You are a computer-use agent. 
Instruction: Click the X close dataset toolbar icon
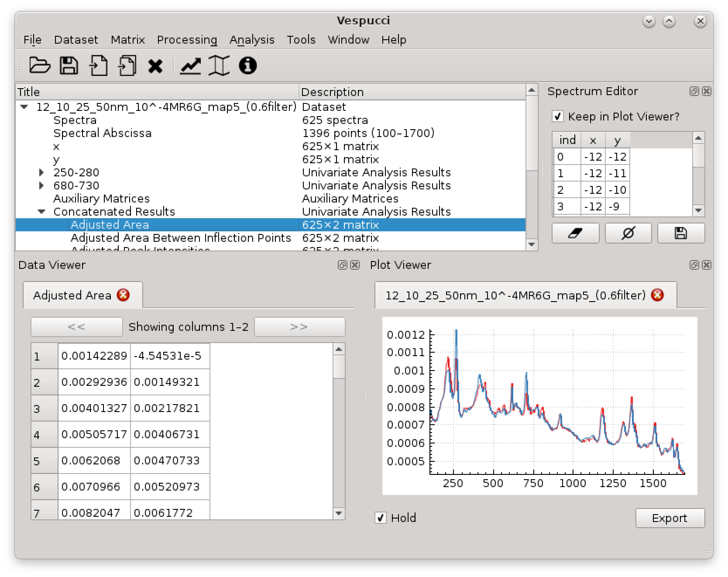point(155,66)
